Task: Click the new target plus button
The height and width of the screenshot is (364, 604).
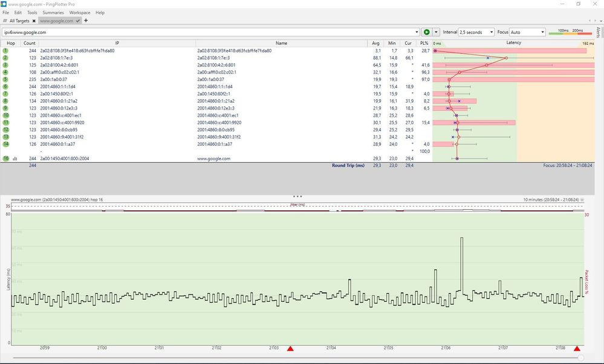Action: click(x=86, y=20)
